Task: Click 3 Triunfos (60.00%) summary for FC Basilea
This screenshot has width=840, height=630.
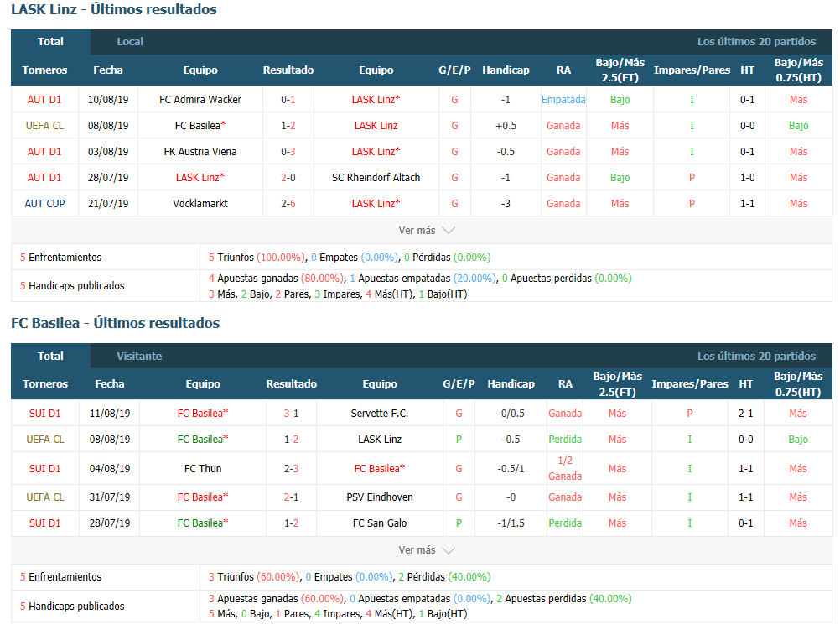Action: [254, 577]
